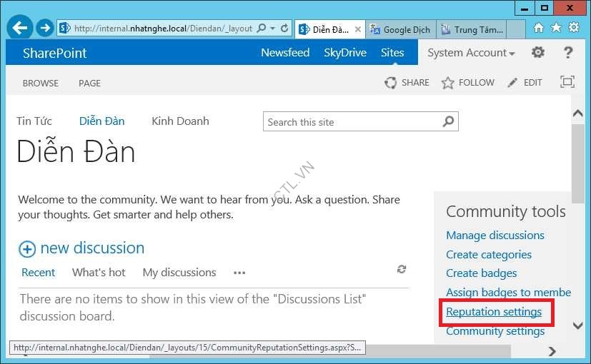The width and height of the screenshot is (591, 364).
Task: Switch to the Google Dịch browser tab
Action: pos(400,29)
